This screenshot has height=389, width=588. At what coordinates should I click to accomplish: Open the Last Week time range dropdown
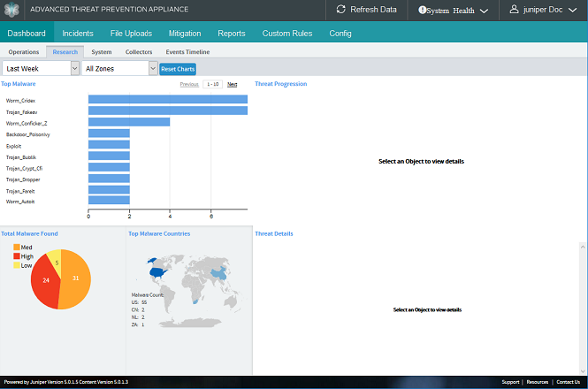(x=40, y=68)
